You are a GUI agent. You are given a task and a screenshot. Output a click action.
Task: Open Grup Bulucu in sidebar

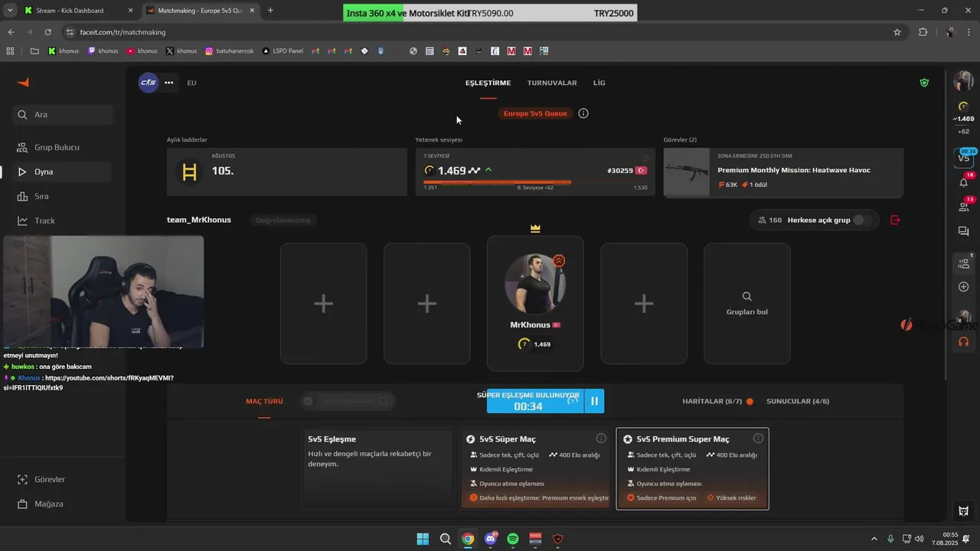[57, 147]
